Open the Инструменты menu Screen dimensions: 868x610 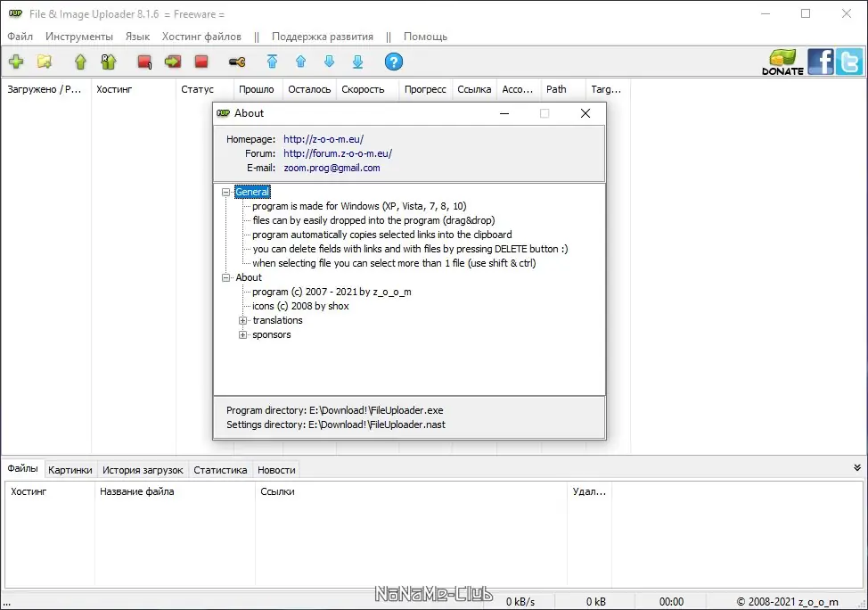click(x=79, y=37)
